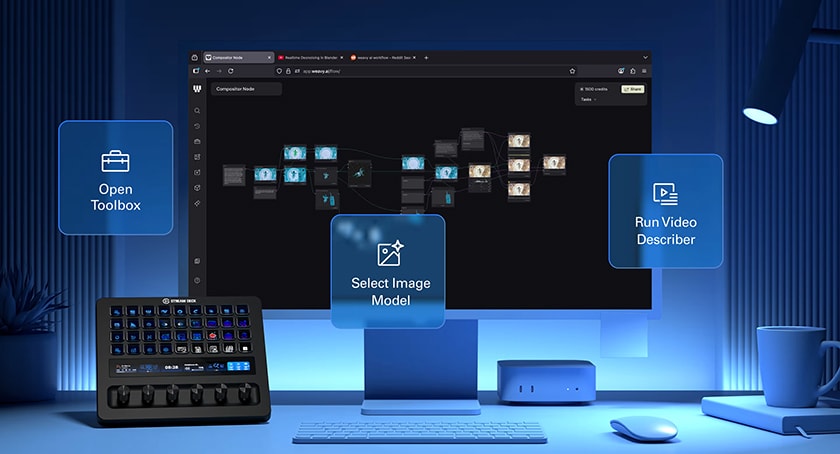Bookmark the page with the star icon

pyautogui.click(x=572, y=71)
